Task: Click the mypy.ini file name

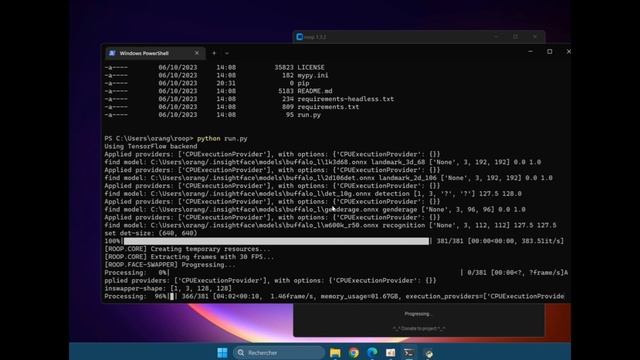Action: 313,75
